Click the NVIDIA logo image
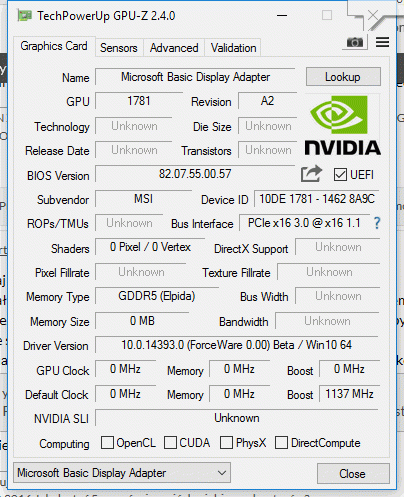 342,126
